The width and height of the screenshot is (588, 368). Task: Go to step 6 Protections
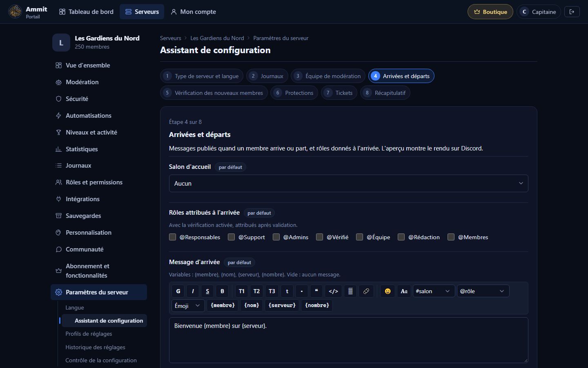pyautogui.click(x=294, y=93)
